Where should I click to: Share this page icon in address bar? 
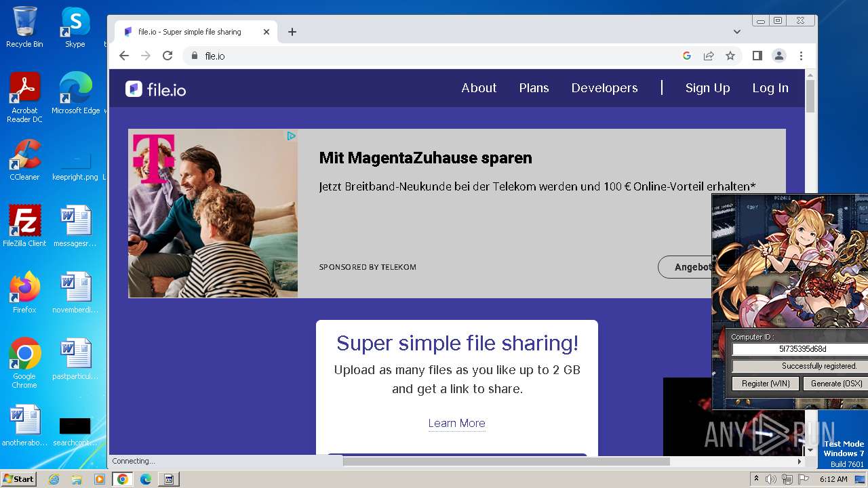(709, 56)
